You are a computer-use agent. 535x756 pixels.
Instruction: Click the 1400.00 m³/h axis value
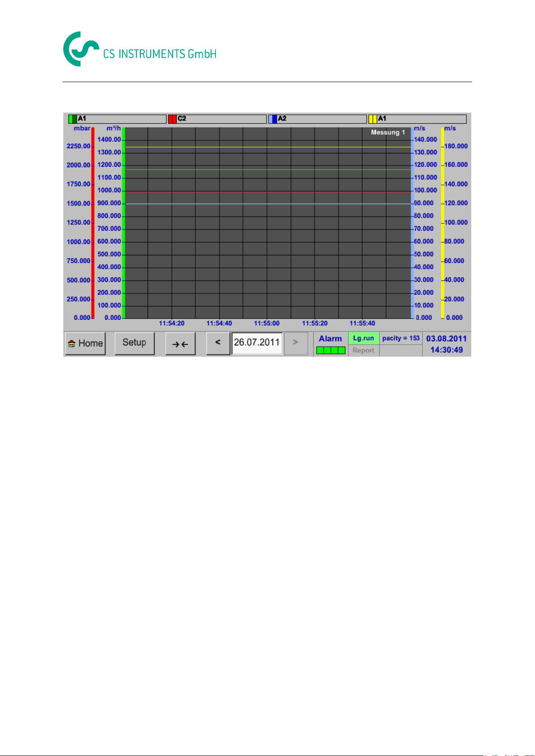[110, 140]
